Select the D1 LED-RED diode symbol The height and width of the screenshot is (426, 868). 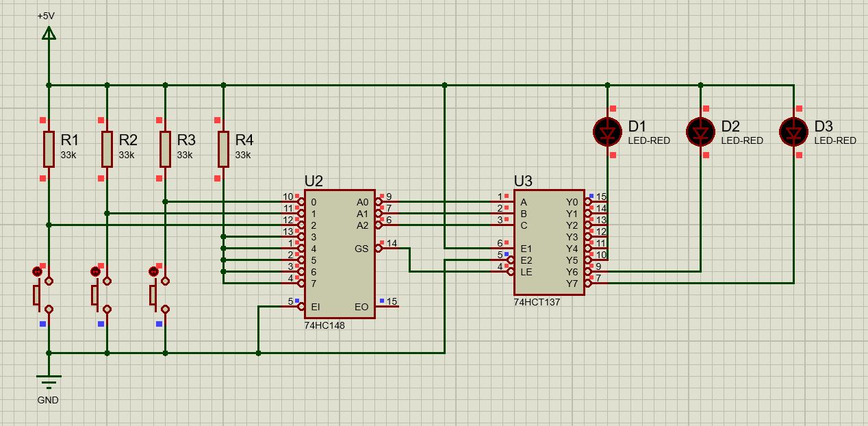pyautogui.click(x=607, y=131)
